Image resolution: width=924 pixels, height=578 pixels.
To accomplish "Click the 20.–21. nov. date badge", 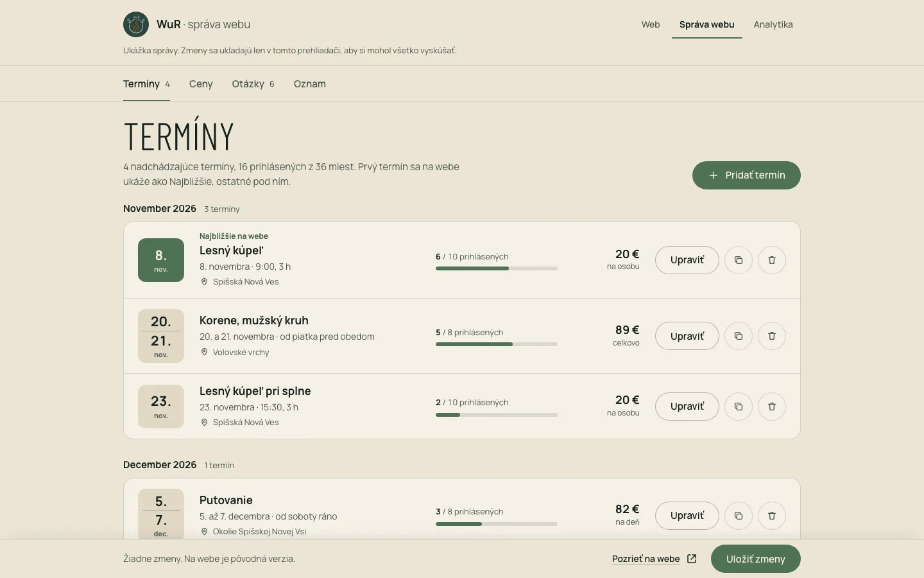I will pyautogui.click(x=161, y=336).
